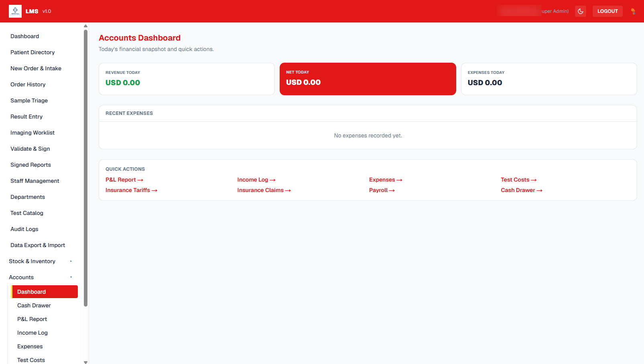Click the small orange icon beside Logout
The image size is (644, 364).
tap(633, 11)
